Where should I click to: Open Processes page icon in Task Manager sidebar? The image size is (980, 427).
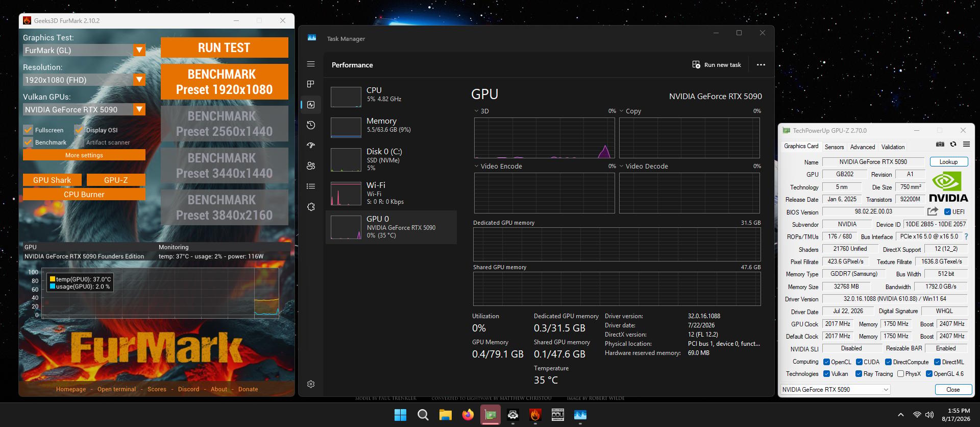click(311, 84)
